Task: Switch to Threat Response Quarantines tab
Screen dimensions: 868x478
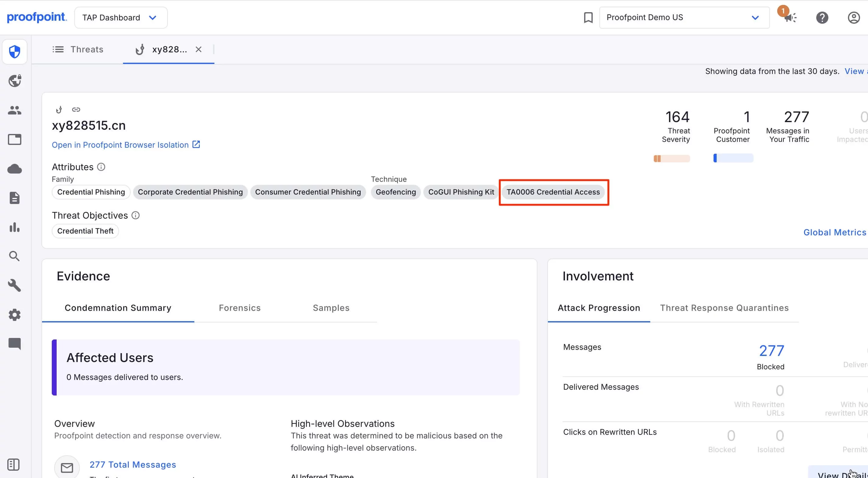Action: 724,308
